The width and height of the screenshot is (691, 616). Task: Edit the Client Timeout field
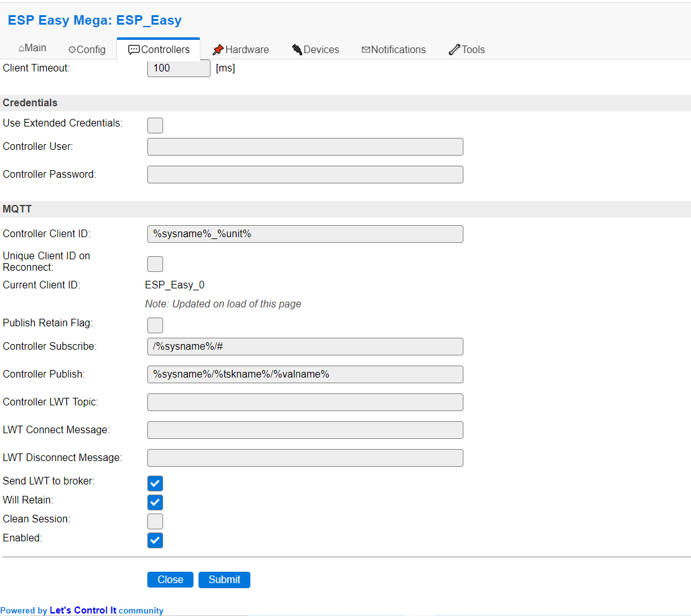[x=178, y=68]
